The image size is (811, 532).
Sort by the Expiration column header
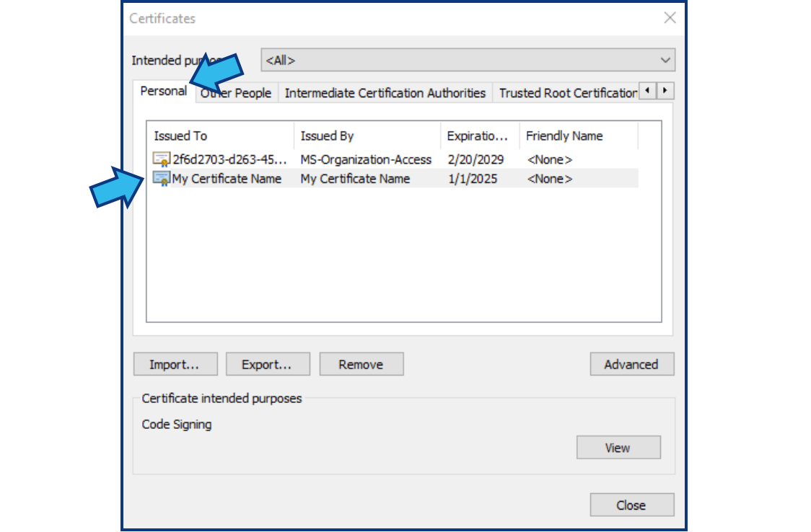[x=478, y=136]
